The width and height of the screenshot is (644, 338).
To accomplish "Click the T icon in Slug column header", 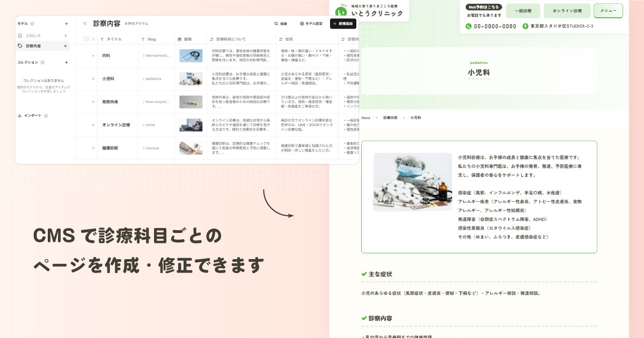I will click(143, 39).
